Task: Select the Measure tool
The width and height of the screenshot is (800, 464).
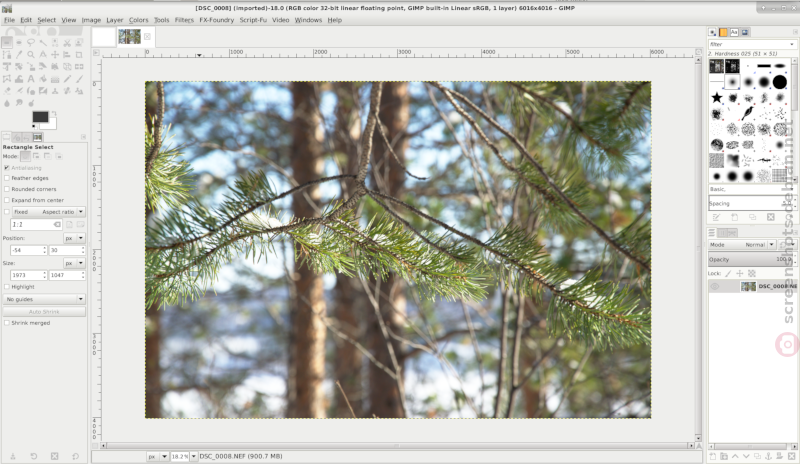Action: point(43,55)
